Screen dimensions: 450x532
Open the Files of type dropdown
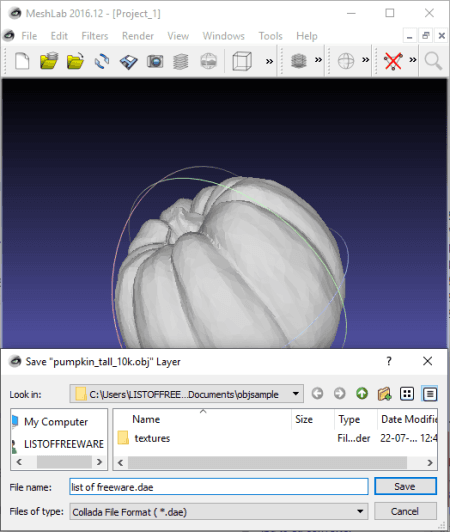[x=219, y=512]
